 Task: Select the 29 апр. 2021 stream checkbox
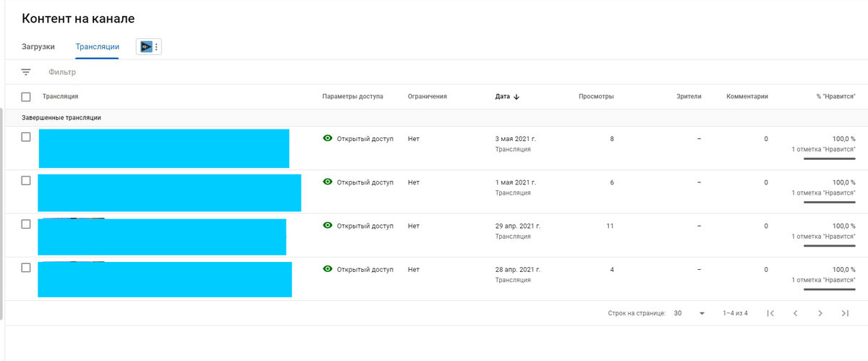tap(26, 224)
